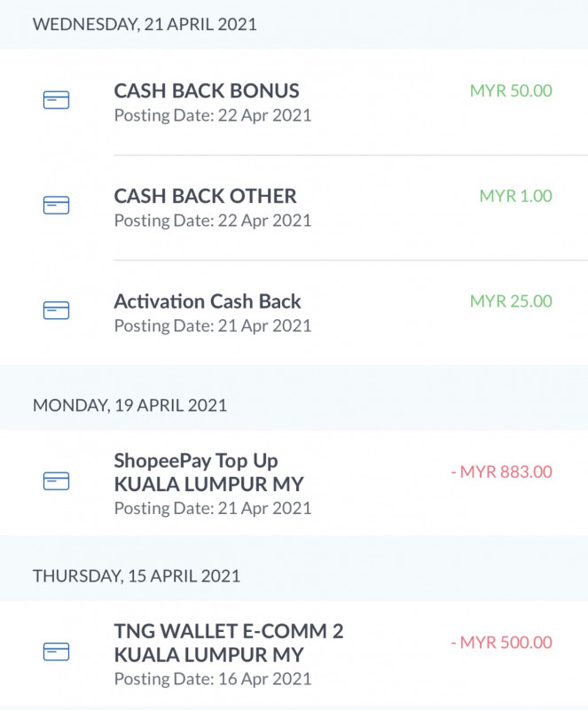Select the Monday, 19 April 2021 header
The width and height of the screenshot is (588, 710).
[129, 405]
